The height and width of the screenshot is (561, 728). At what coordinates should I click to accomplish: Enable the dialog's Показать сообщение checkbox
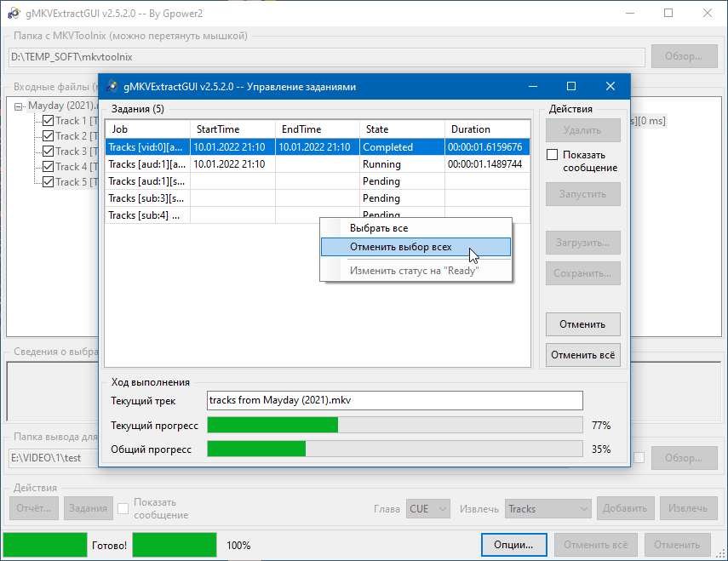[552, 155]
